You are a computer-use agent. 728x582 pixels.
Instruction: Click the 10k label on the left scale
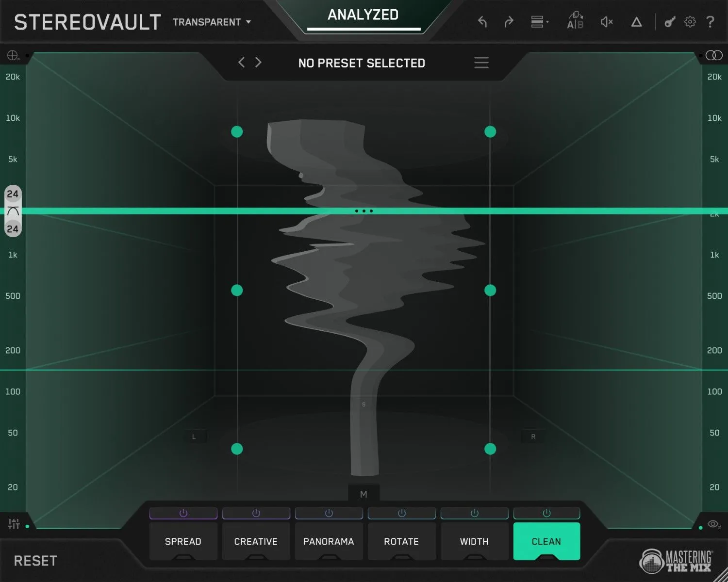13,118
